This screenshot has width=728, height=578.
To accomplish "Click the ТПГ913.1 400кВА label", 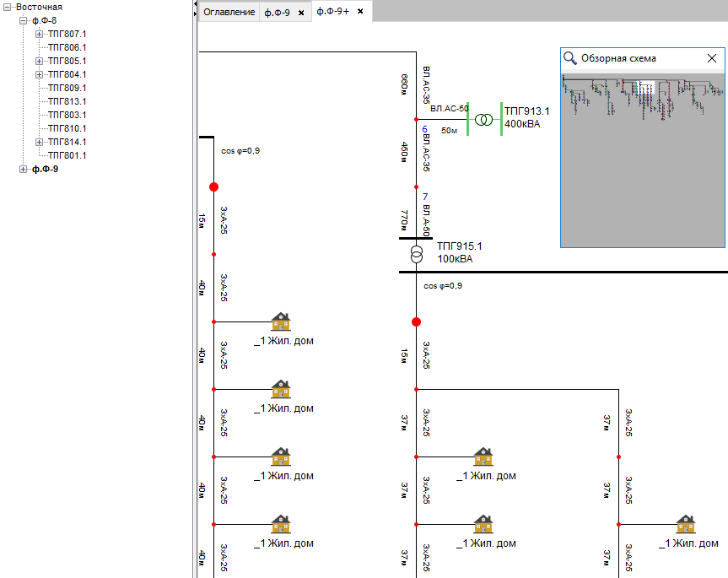I will click(527, 117).
